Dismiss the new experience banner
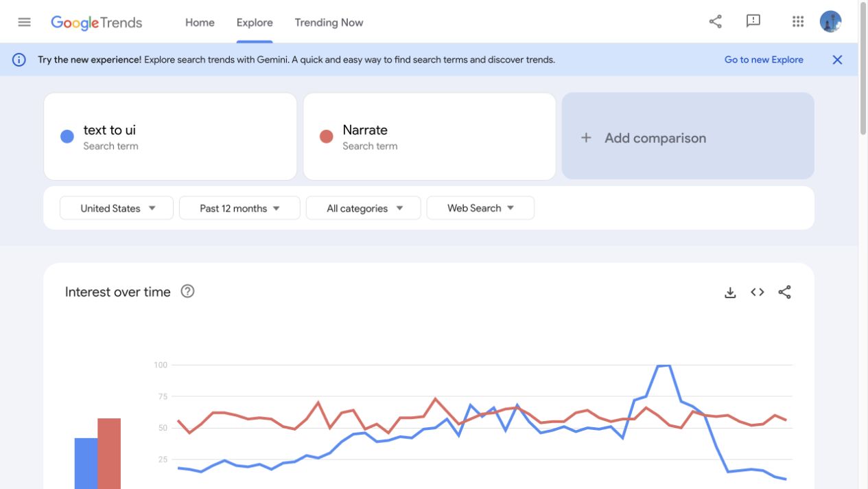 pyautogui.click(x=837, y=60)
